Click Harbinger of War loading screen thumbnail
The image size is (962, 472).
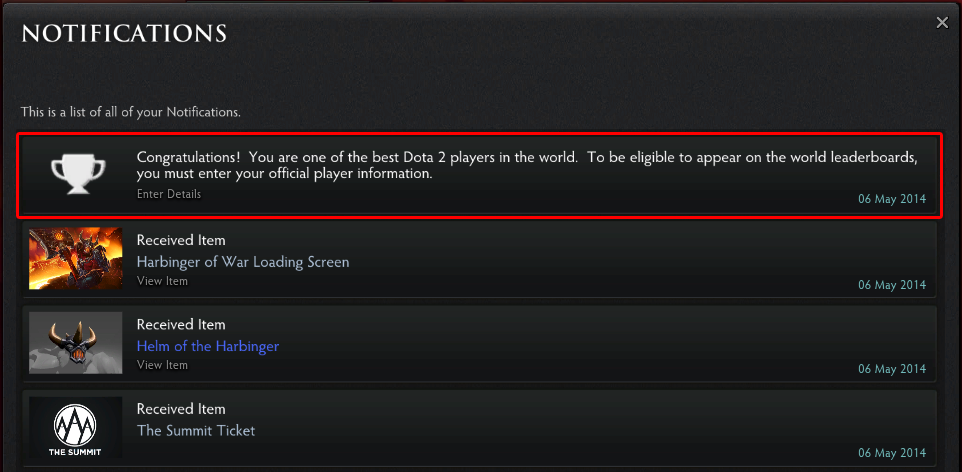[x=75, y=258]
